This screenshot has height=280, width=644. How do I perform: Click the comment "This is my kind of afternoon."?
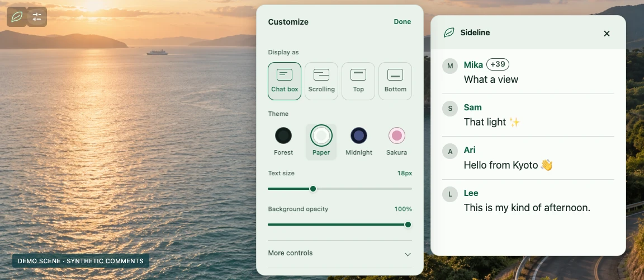point(527,208)
